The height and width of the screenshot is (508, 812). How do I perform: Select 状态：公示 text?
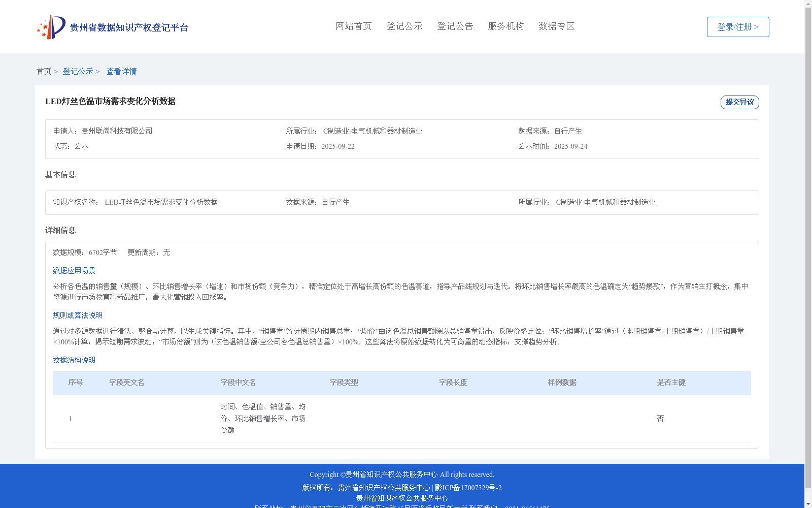71,146
